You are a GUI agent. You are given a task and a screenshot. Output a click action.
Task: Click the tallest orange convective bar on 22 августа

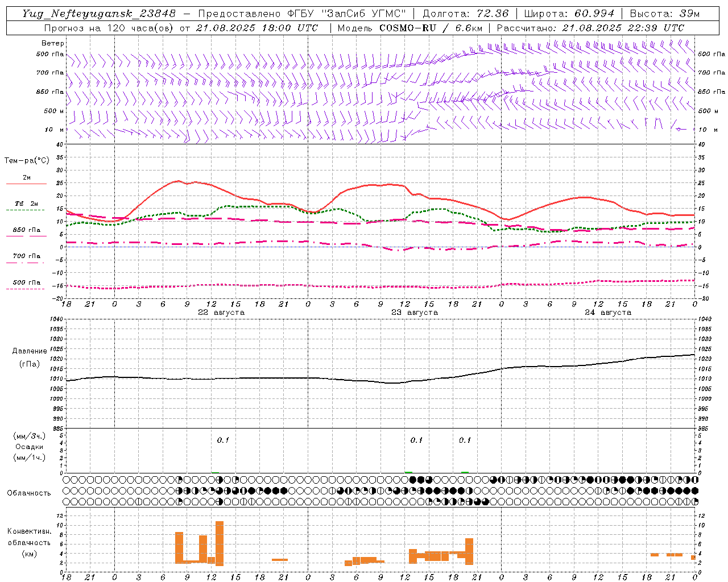click(x=220, y=543)
